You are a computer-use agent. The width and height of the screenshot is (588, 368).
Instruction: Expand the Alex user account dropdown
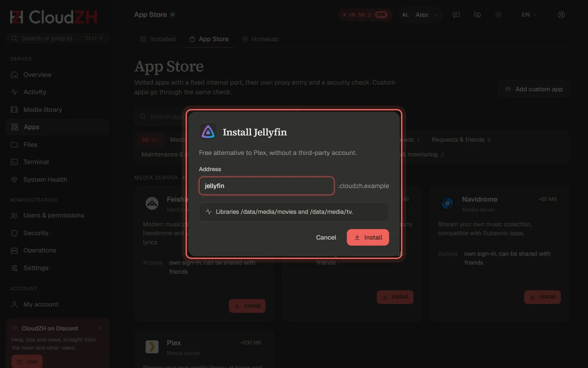coord(420,15)
